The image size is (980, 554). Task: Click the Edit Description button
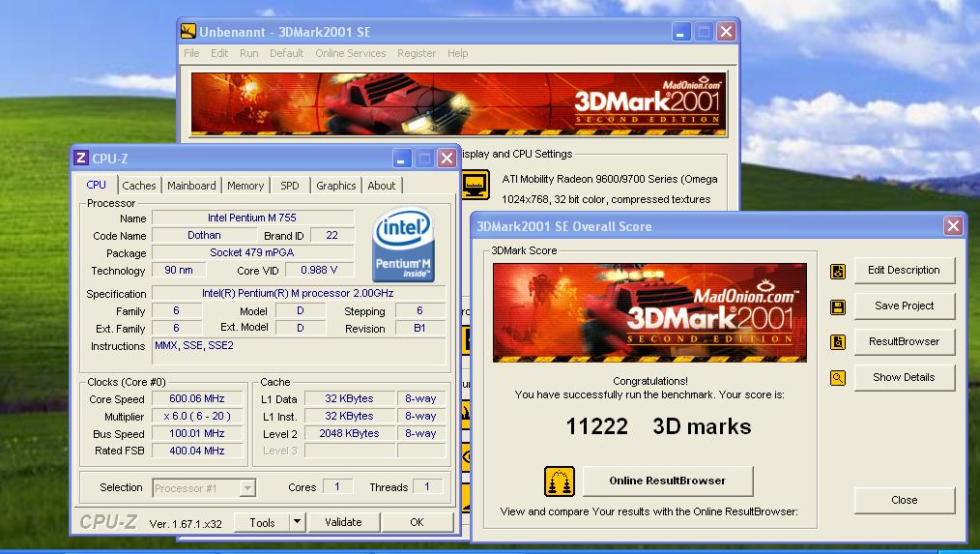tap(904, 270)
